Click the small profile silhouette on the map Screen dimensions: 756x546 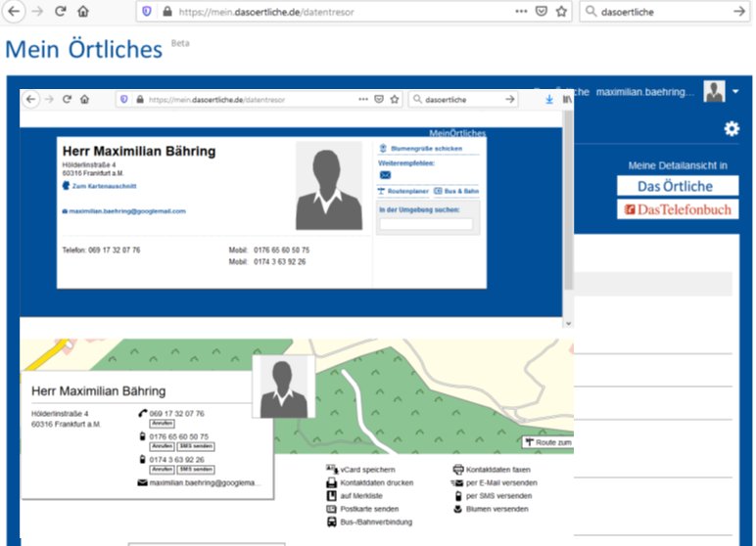coord(284,387)
